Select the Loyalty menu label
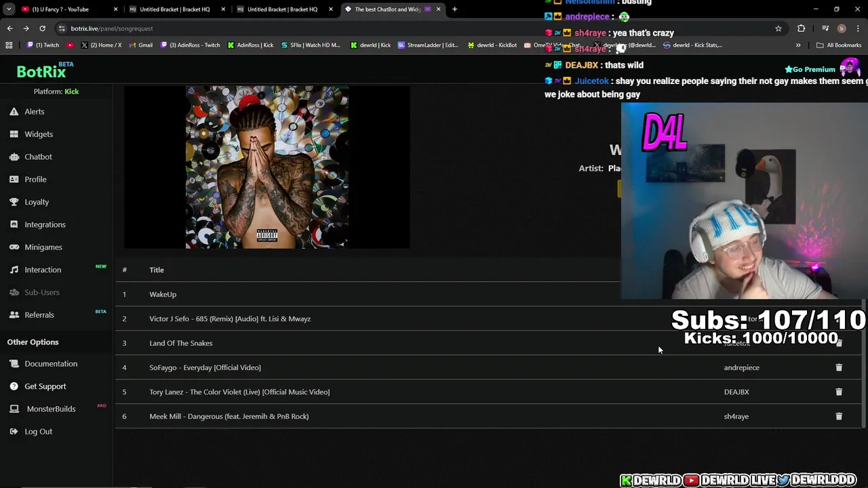The image size is (868, 488). [x=37, y=202]
